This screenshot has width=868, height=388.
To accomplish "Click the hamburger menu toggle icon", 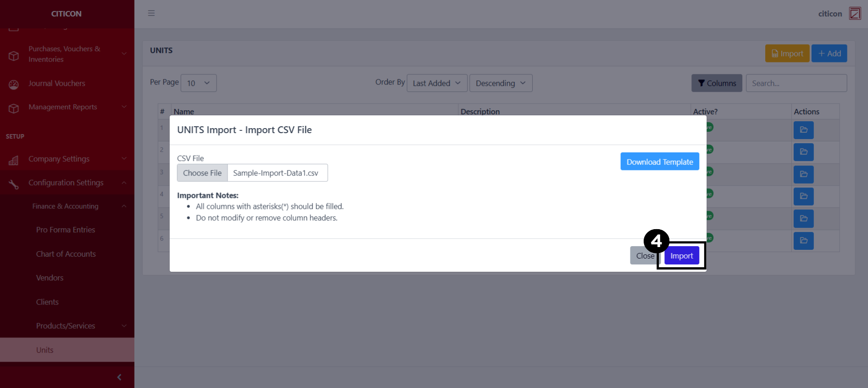I will click(151, 13).
